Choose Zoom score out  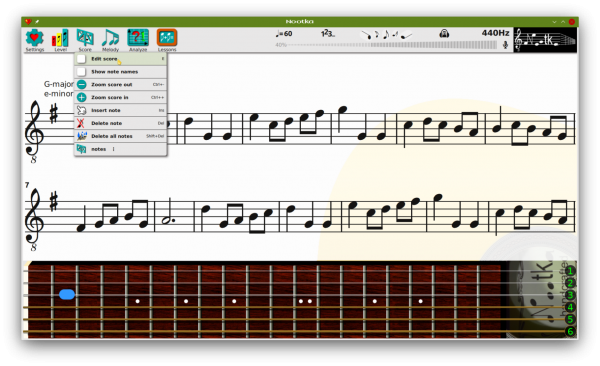121,85
